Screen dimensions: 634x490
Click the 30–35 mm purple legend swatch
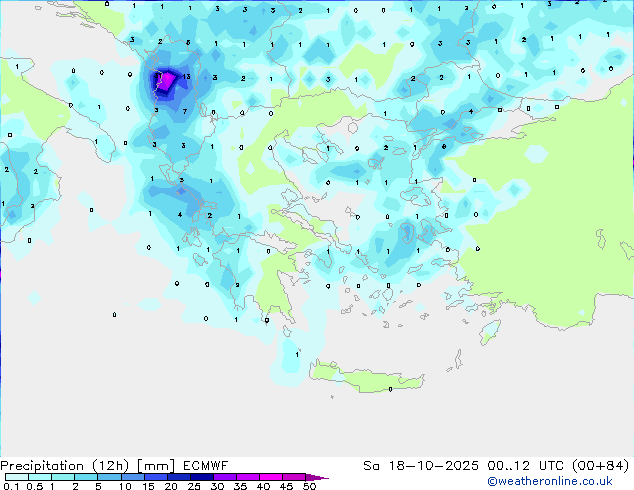(x=224, y=477)
